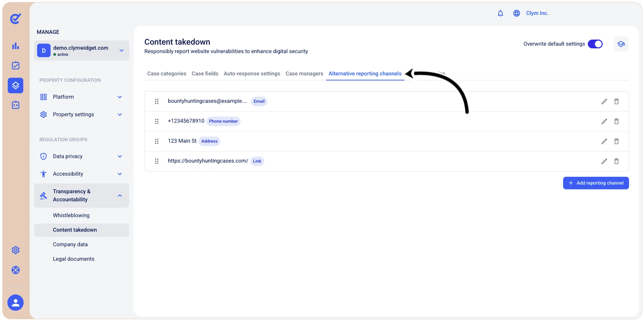Edit the bountyhuntingcases email channel

tap(604, 102)
